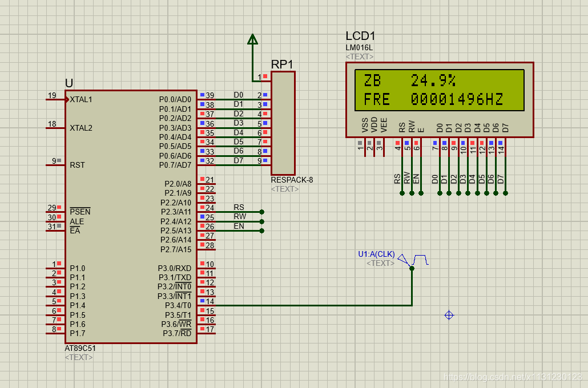The height and width of the screenshot is (388, 588).
Task: Click the XTAL2 pin label
Action: tap(81, 128)
